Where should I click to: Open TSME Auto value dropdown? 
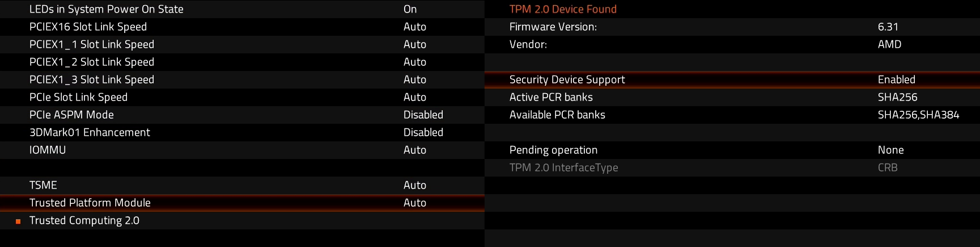tap(414, 185)
